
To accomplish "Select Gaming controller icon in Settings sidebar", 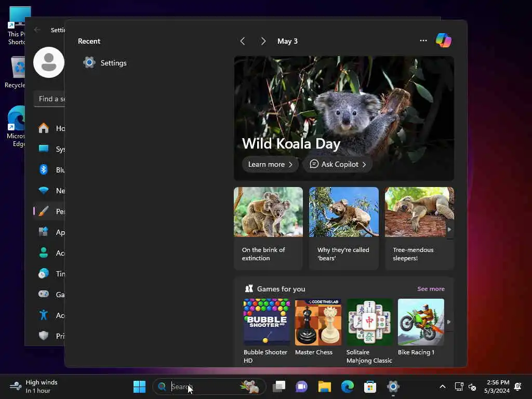I will click(x=44, y=294).
